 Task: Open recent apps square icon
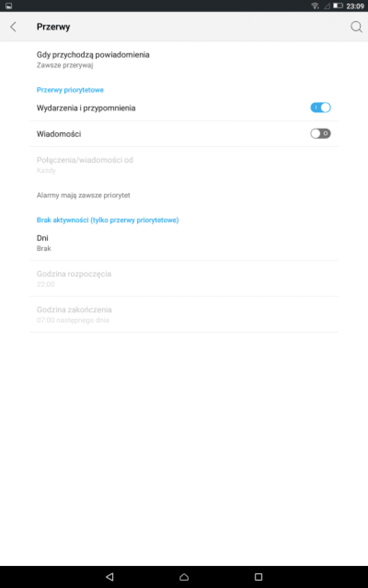tap(259, 577)
